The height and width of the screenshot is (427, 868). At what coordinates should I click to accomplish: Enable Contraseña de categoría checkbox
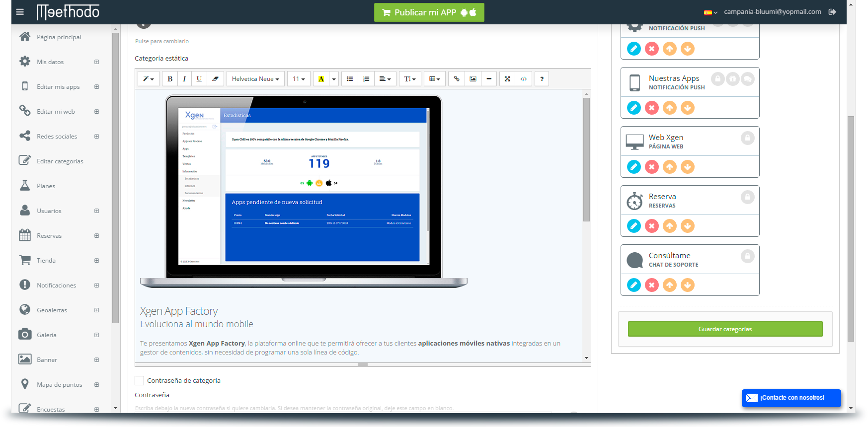[140, 380]
